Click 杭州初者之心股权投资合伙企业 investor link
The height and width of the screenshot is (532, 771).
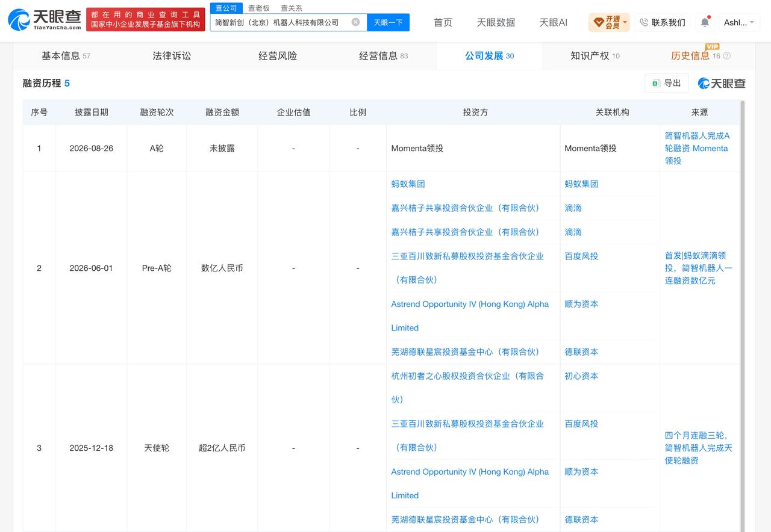click(x=467, y=388)
